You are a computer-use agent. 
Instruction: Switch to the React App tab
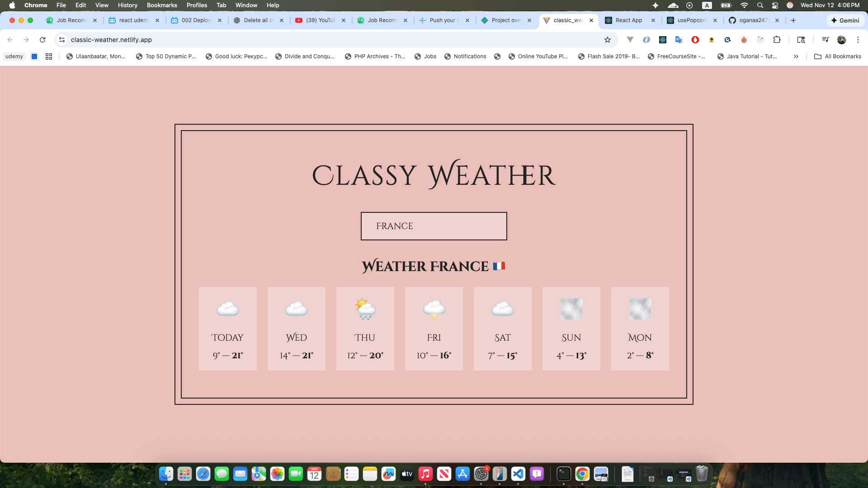tap(628, 20)
